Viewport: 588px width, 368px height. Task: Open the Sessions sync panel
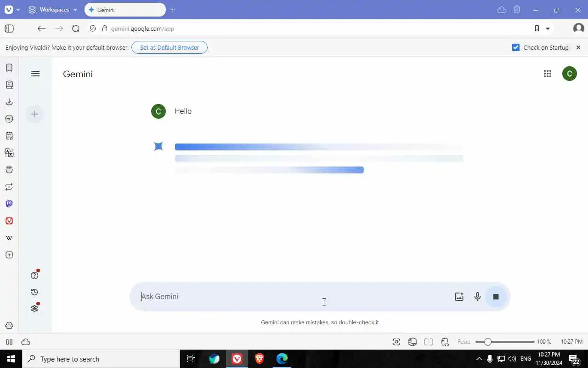(x=9, y=187)
